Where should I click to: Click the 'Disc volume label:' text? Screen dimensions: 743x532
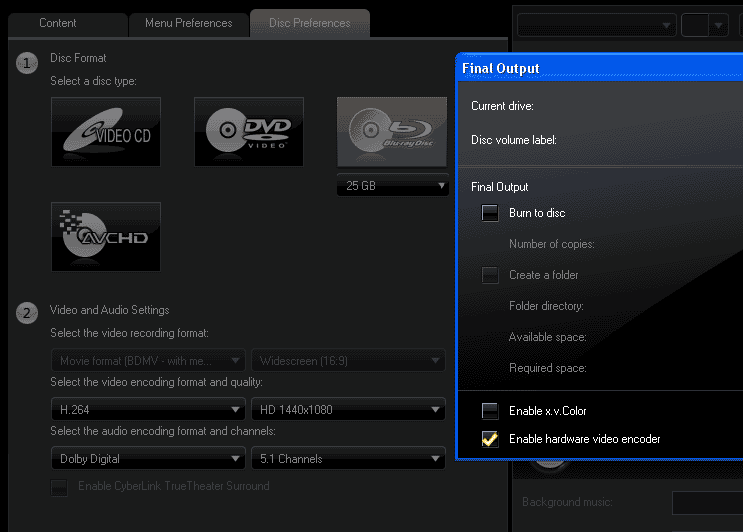[x=514, y=140]
